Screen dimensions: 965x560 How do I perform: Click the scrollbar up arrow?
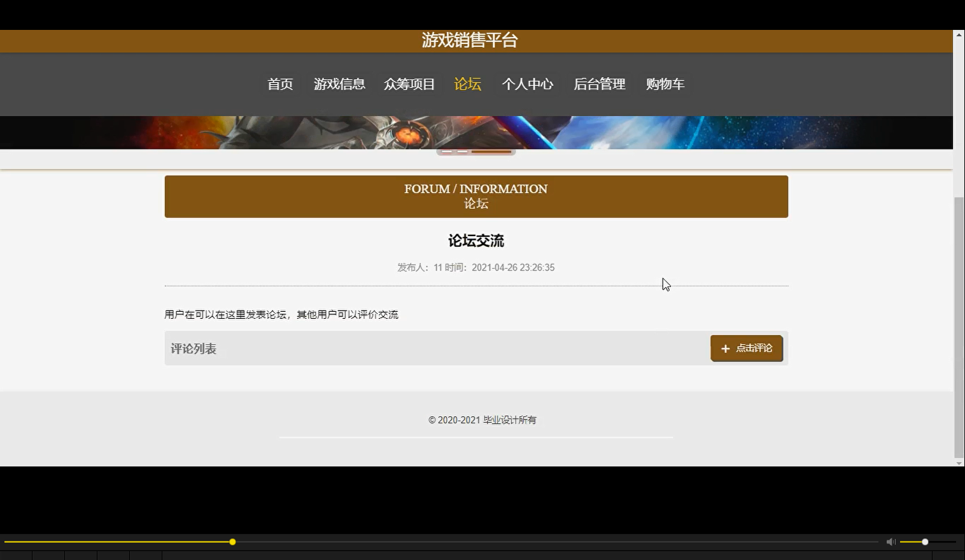coord(959,36)
